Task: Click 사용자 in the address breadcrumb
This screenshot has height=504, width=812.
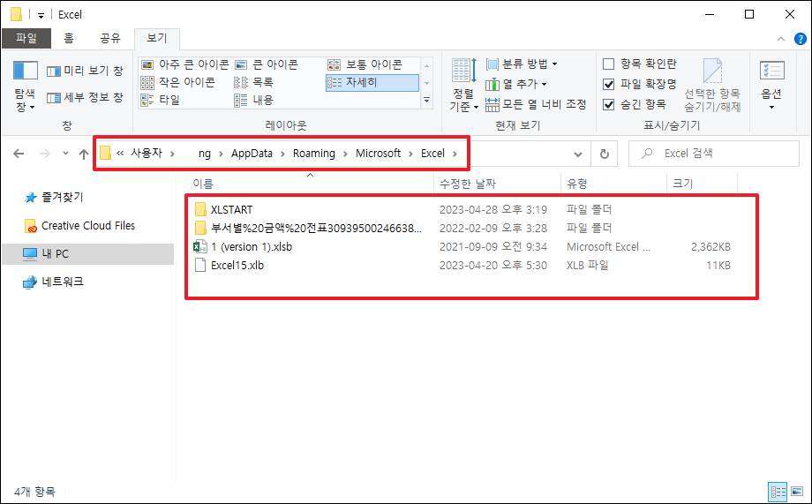Action: [x=146, y=154]
